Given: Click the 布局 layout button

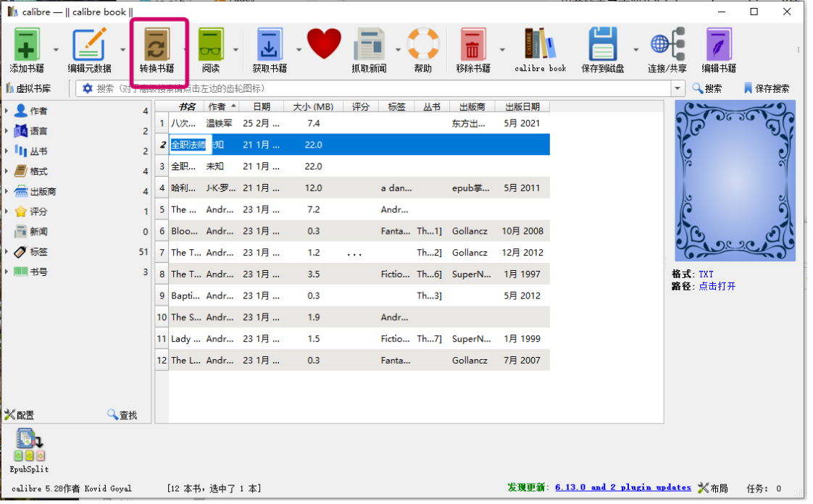Looking at the screenshot, I should click(714, 489).
